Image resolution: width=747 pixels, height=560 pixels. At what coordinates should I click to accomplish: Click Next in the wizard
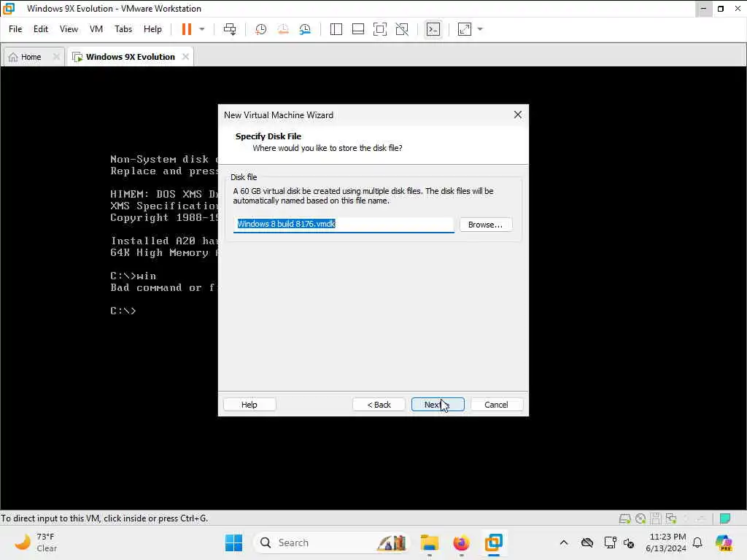(438, 404)
